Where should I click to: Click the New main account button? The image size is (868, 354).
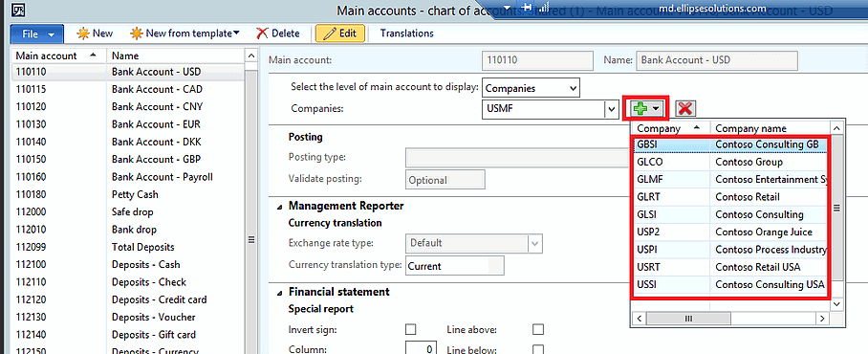[x=95, y=33]
